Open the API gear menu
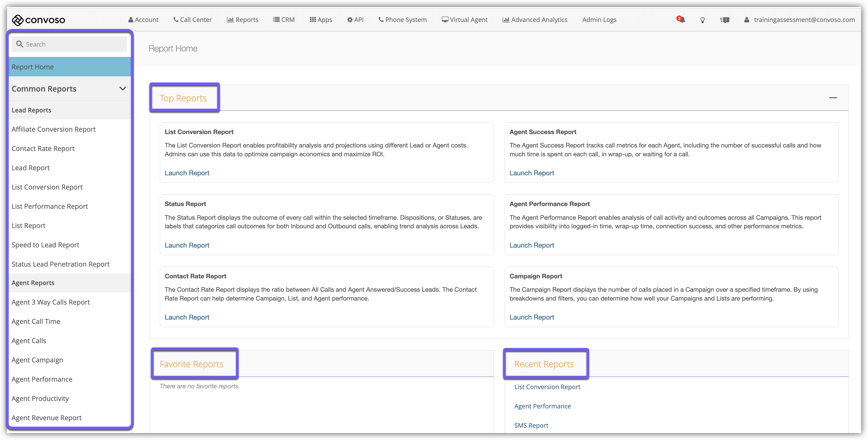868x440 pixels. (355, 20)
